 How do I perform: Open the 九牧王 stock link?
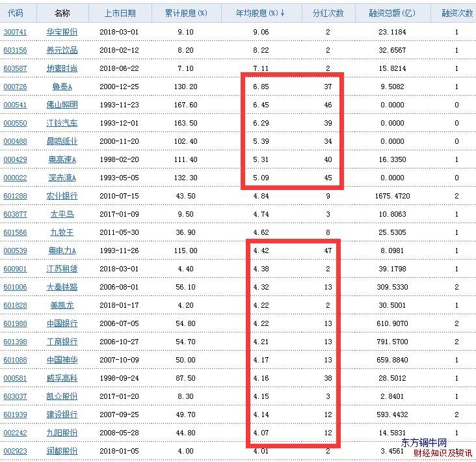click(62, 232)
